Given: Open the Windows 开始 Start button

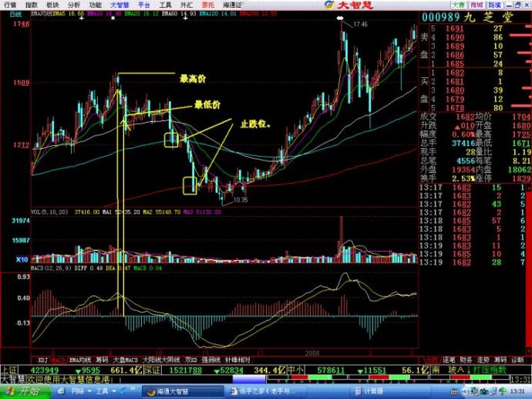Looking at the screenshot, I should pos(25,391).
